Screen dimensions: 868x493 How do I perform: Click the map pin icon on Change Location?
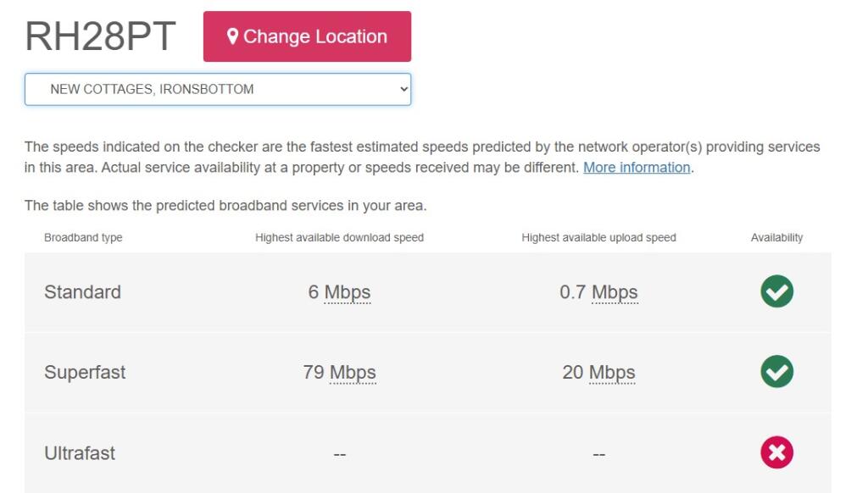click(232, 36)
